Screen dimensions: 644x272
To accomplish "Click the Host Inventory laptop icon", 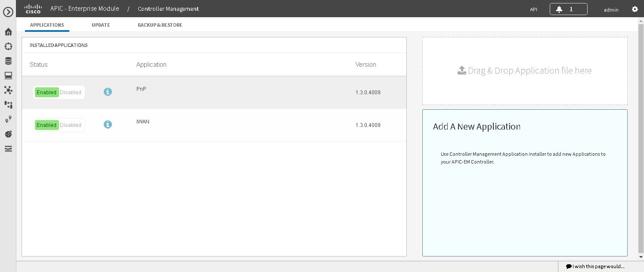I will click(x=8, y=75).
